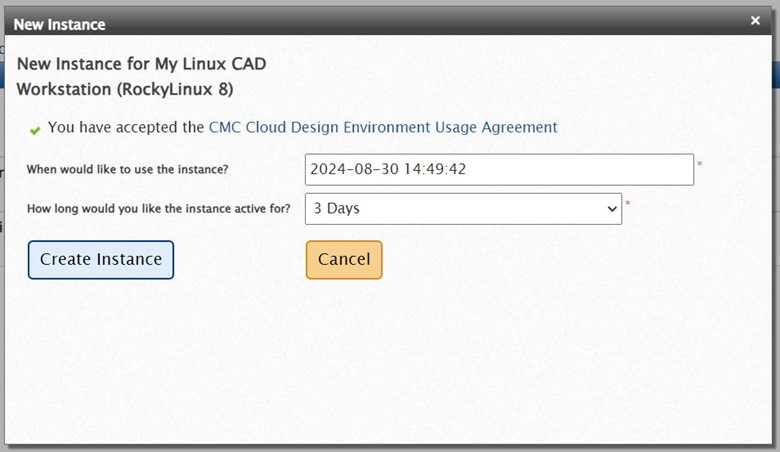Screen dimensions: 780x452
Task: Open the CMC Cloud Design Environment Usage Agreement
Action: pyautogui.click(x=382, y=127)
